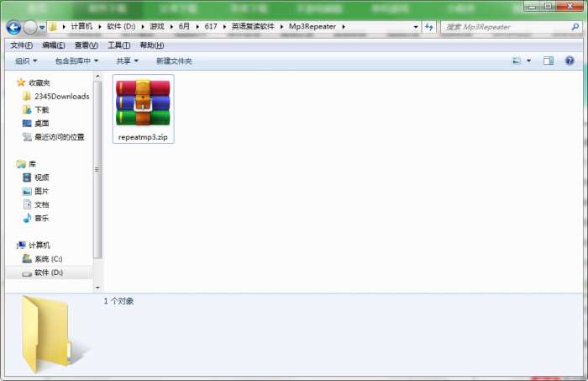588x381 pixels.
Task: Open the 系统 (C:) drive
Action: [x=49, y=259]
